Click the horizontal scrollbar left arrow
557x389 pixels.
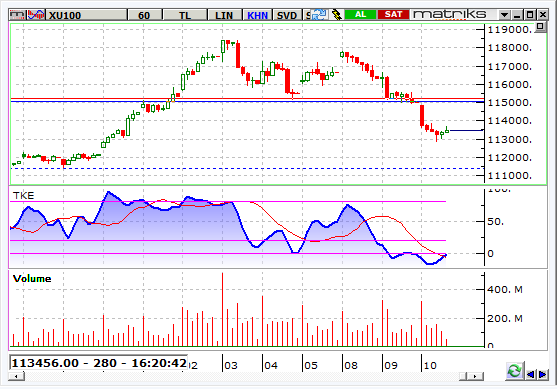tap(16, 376)
